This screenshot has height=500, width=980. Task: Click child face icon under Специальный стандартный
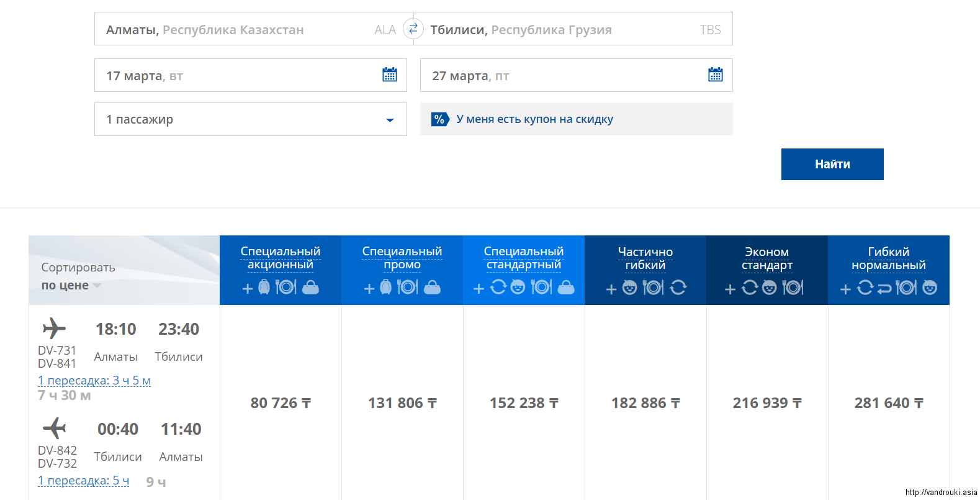coord(518,287)
